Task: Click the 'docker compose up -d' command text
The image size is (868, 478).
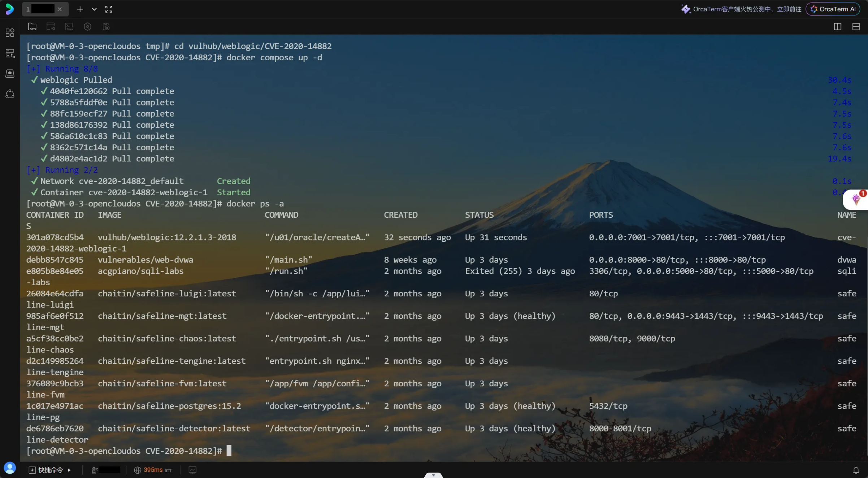Action: [274, 57]
